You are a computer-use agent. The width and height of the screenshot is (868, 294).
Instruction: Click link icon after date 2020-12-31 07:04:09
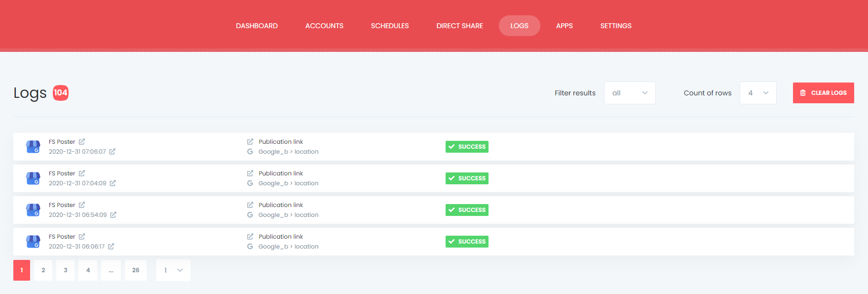coord(113,183)
